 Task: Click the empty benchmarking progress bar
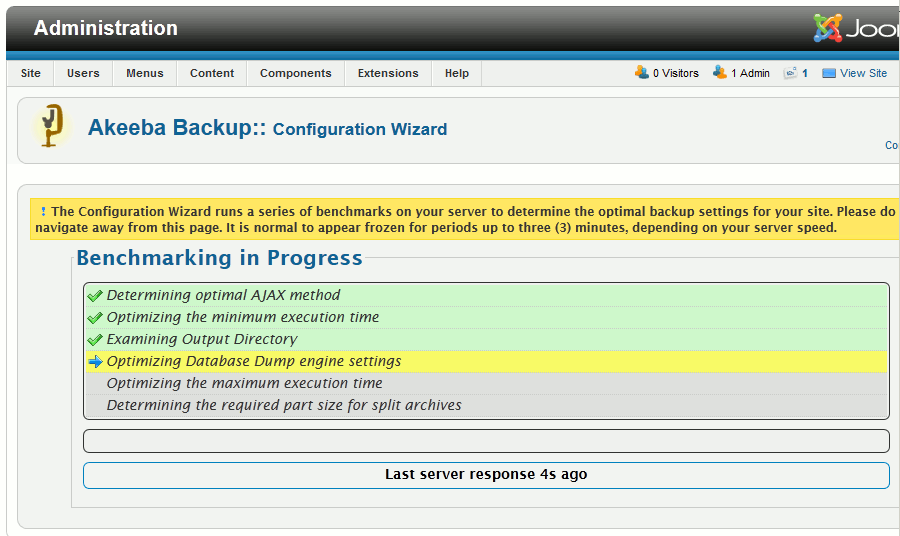click(x=486, y=441)
